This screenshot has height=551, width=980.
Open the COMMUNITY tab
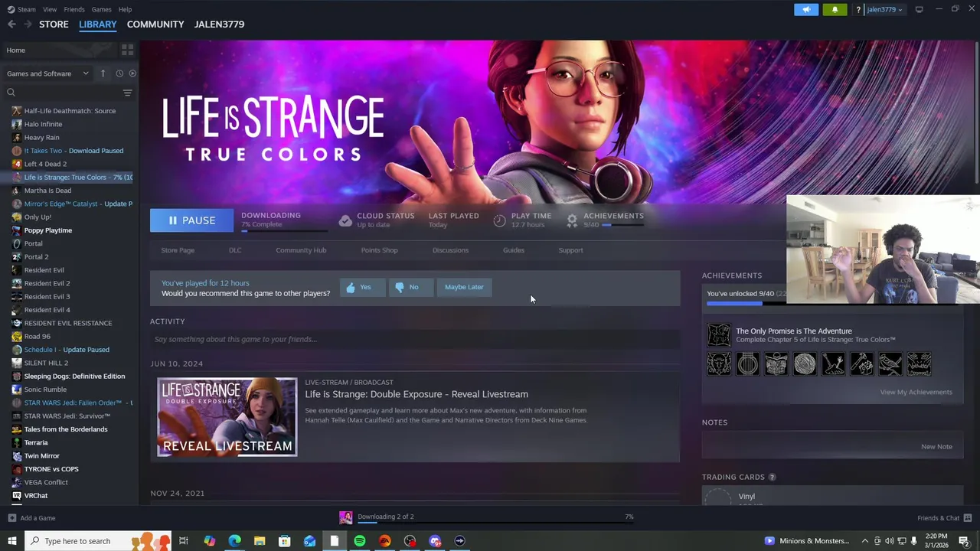click(x=155, y=24)
